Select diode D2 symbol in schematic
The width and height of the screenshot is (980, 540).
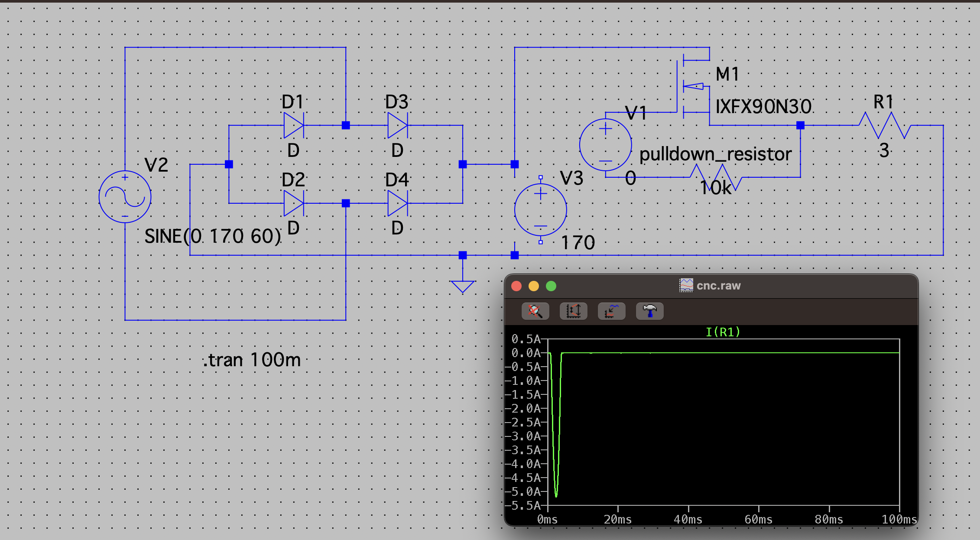click(294, 203)
